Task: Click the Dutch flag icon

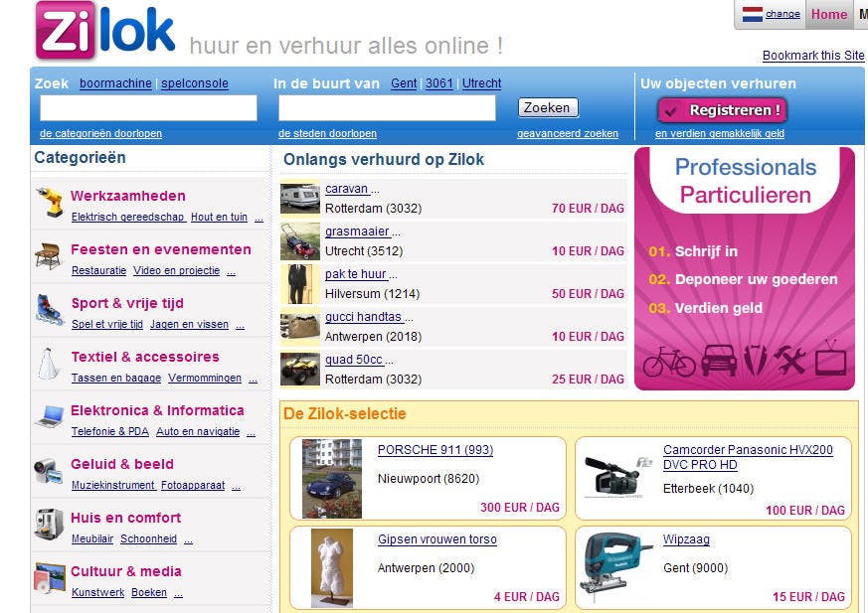Action: pos(753,14)
